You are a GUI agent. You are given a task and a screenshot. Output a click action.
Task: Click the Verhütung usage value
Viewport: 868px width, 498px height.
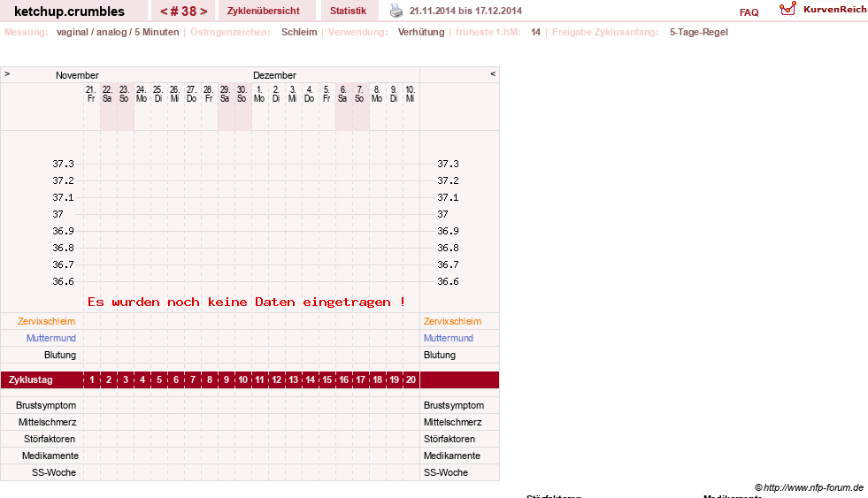[x=421, y=32]
